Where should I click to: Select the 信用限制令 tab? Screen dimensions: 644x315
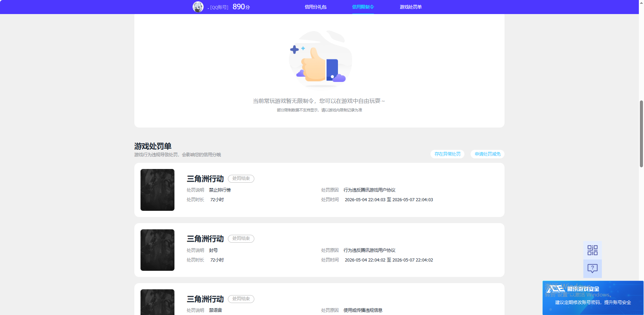[363, 7]
